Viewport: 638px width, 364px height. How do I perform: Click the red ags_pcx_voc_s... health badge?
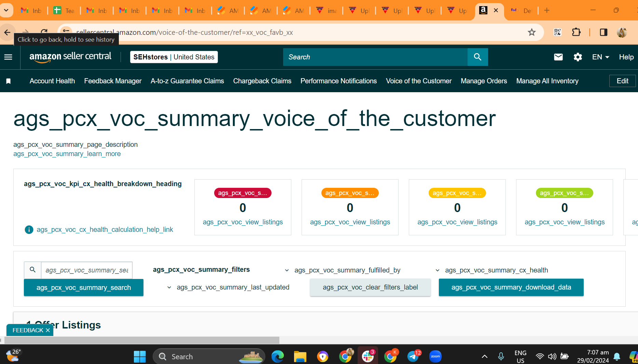[242, 193]
